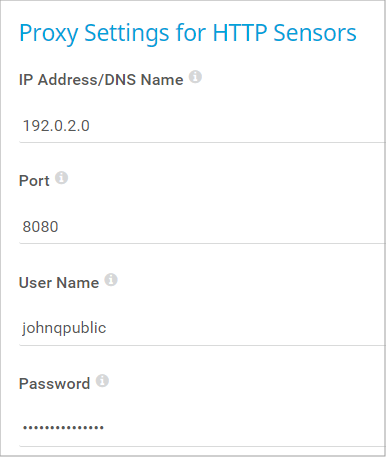The image size is (386, 457).
Task: Click the masked password dots
Action: coord(63,427)
